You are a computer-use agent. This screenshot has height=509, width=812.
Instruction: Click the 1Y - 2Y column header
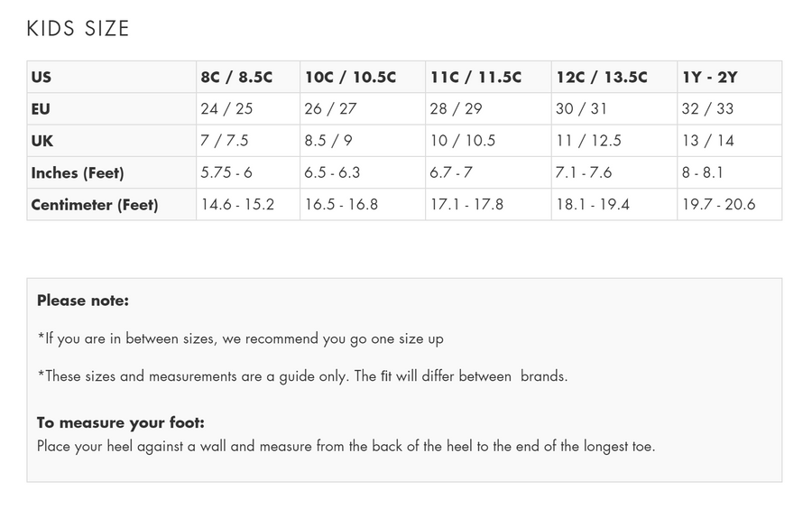coord(710,78)
